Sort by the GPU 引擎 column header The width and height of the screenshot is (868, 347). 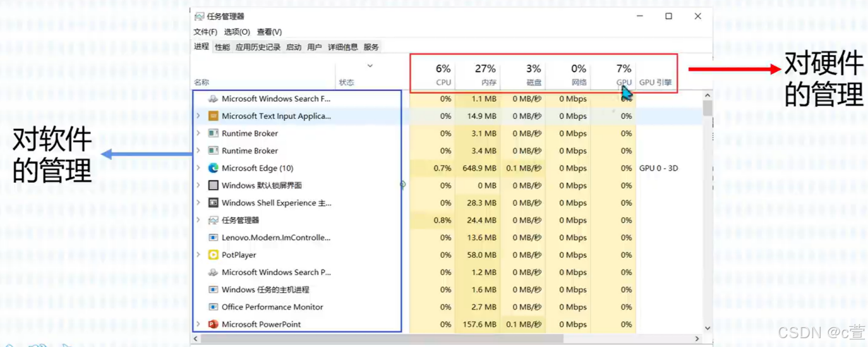coord(655,82)
